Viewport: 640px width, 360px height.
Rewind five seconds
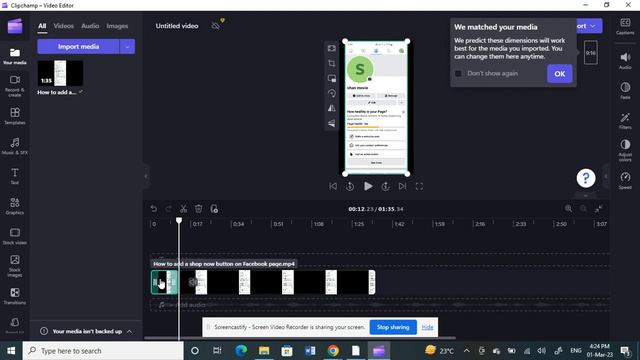[x=350, y=186]
